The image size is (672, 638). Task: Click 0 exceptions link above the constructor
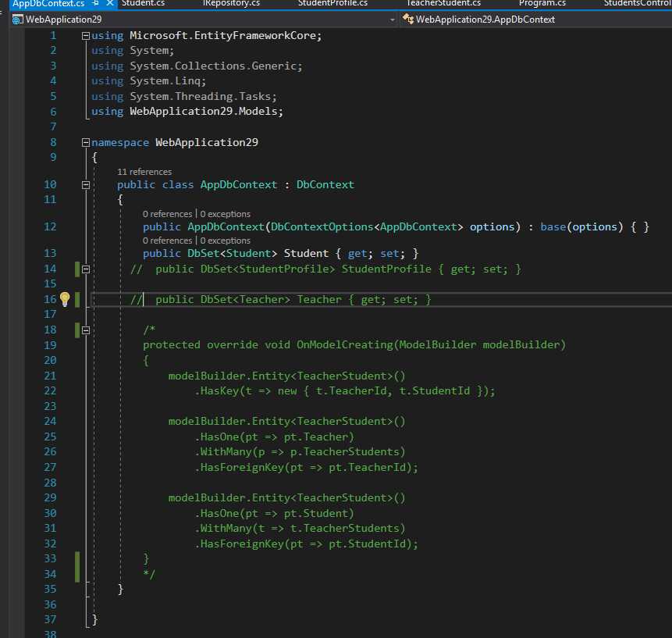(x=226, y=214)
